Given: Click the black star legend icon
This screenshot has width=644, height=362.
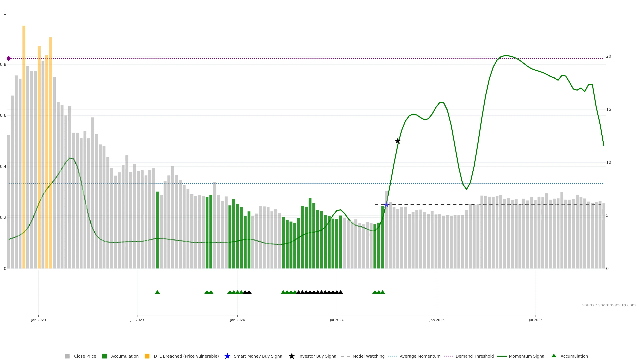Looking at the screenshot, I should pos(291,356).
